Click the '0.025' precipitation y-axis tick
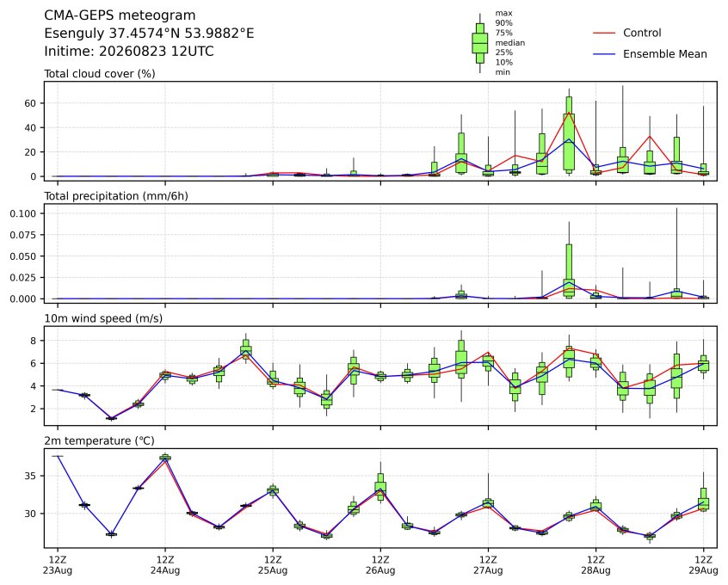 (x=23, y=278)
